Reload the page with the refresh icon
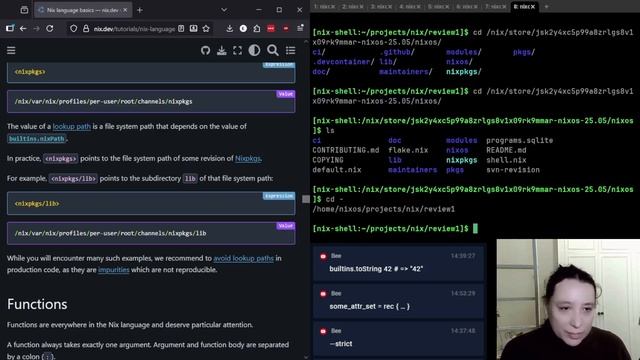The height and width of the screenshot is (360, 640). pyautogui.click(x=50, y=29)
